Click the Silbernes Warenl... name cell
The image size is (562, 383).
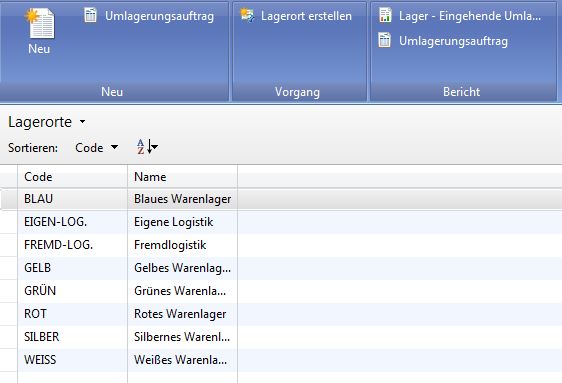(x=182, y=337)
